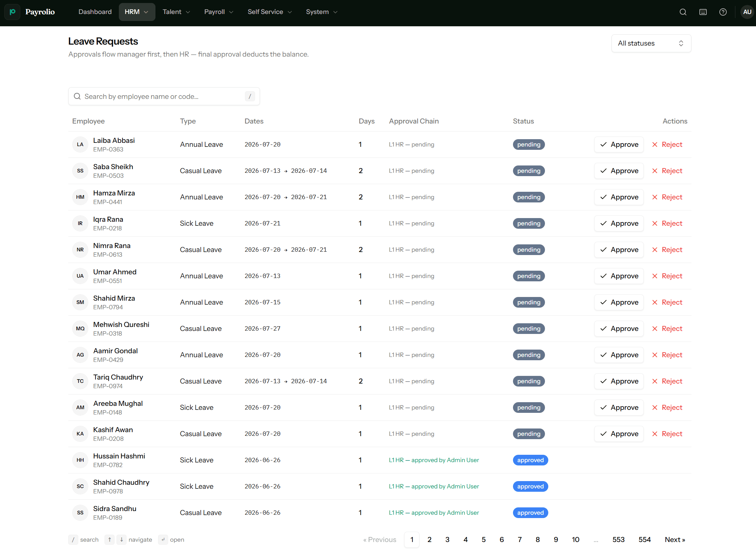The image size is (756, 558).
Task: Click the magnifier icon in employee search
Action: point(77,97)
